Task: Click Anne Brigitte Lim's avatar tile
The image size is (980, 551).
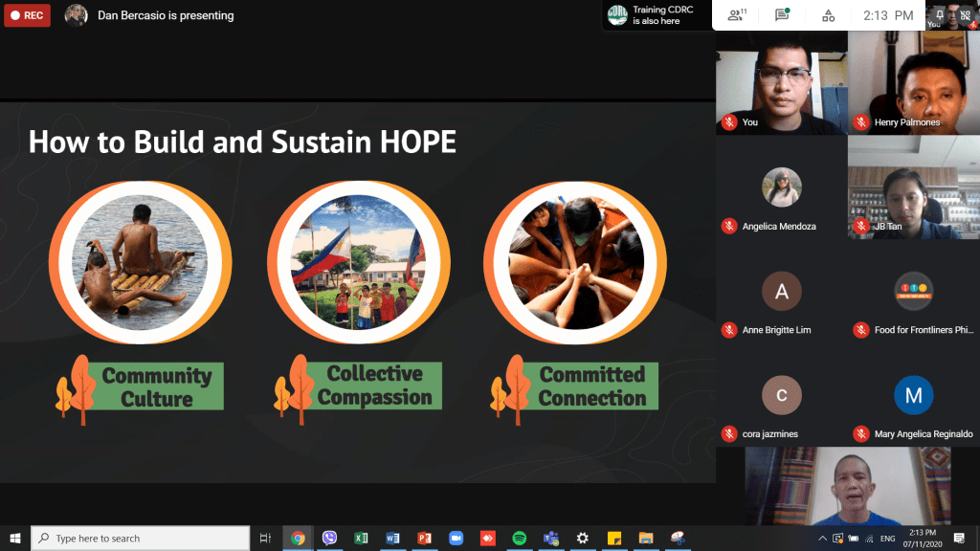Action: (x=781, y=292)
